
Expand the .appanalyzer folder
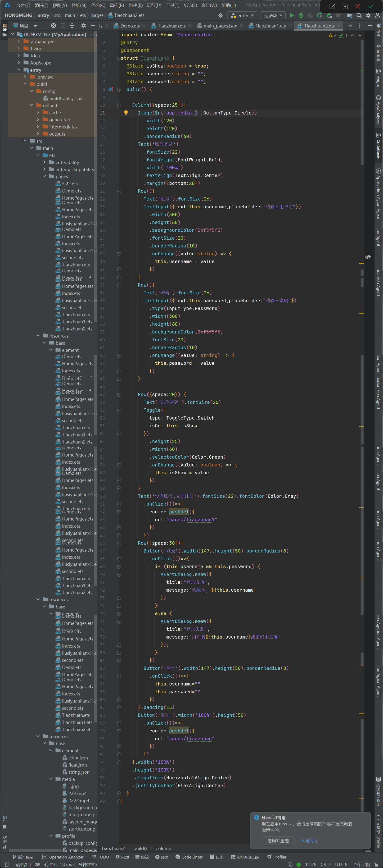tap(19, 41)
